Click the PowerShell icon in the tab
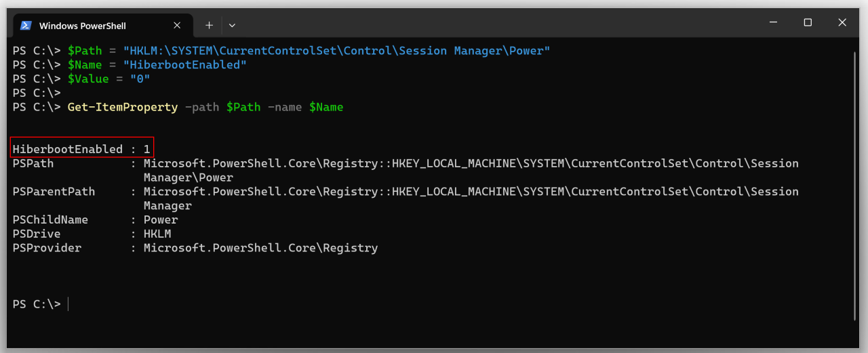868x353 pixels. click(26, 25)
